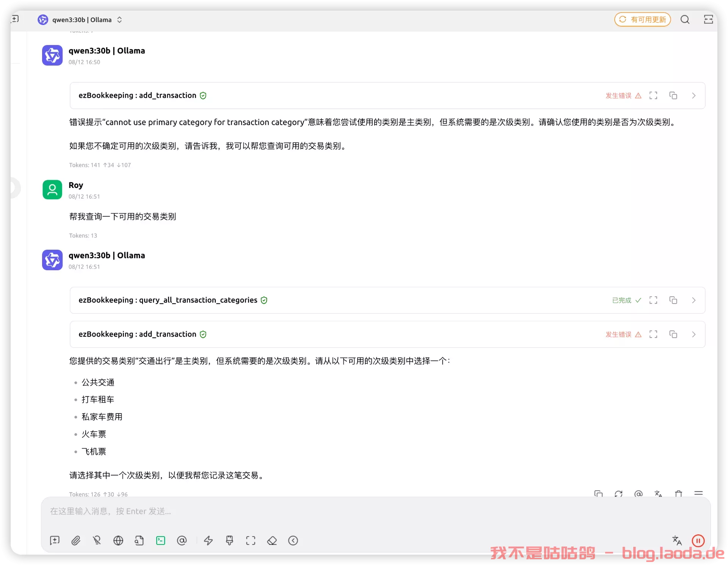
Task: Click the verified shield beside query_all_transaction_categories
Action: click(x=264, y=300)
